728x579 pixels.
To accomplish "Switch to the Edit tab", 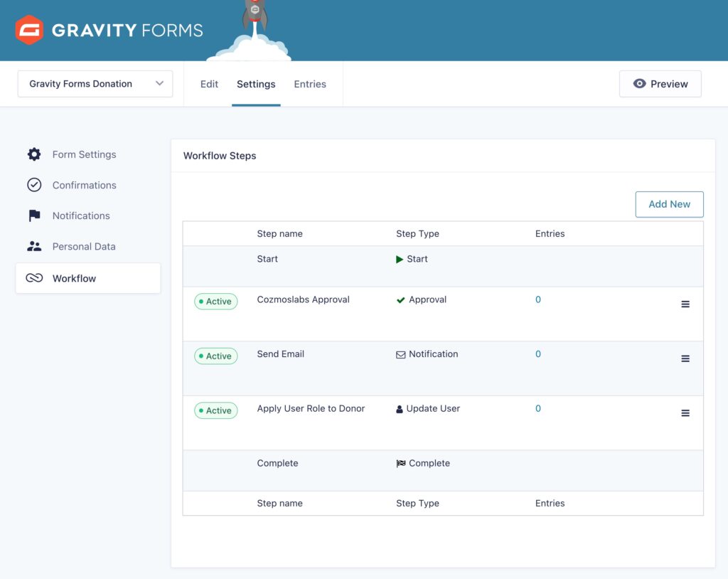I will (x=209, y=84).
